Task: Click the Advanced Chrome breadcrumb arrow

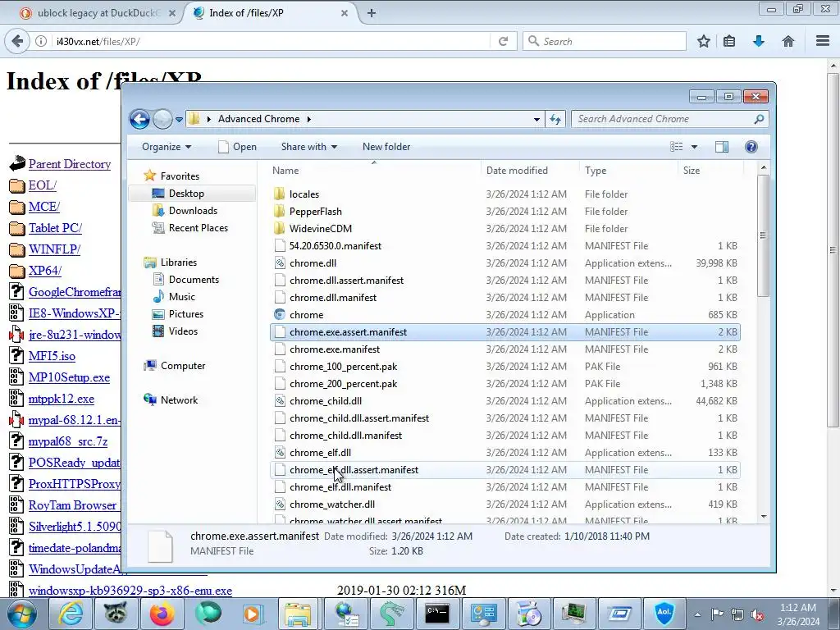Action: [x=309, y=119]
